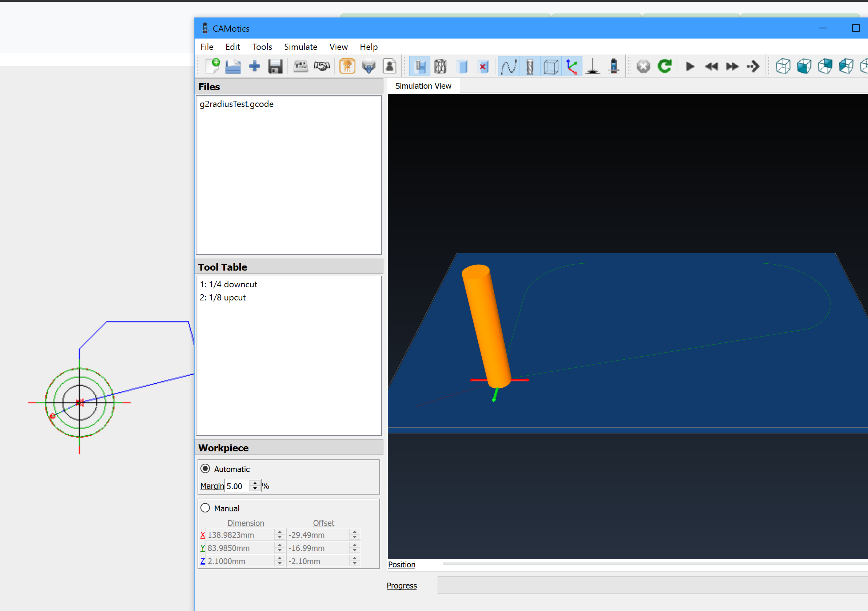Increase the Z offset spinner value
Viewport: 868px width, 611px height.
(355, 558)
